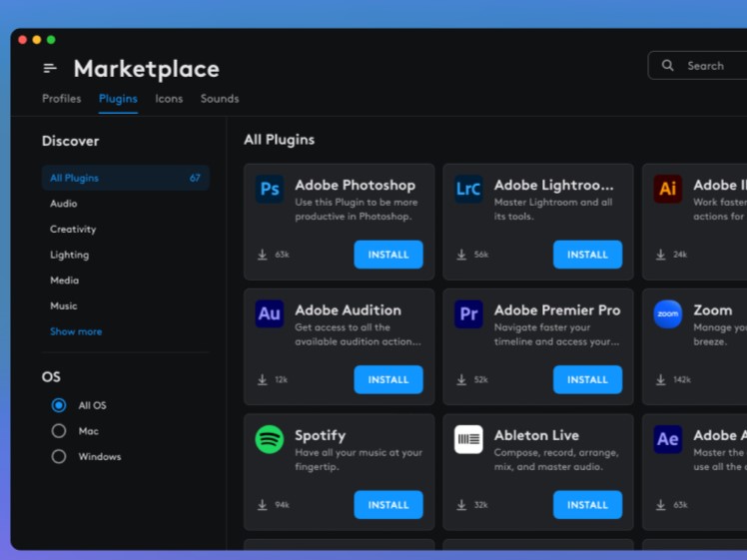747x560 pixels.
Task: Click the Adobe Audition Au icon
Action: pyautogui.click(x=269, y=314)
